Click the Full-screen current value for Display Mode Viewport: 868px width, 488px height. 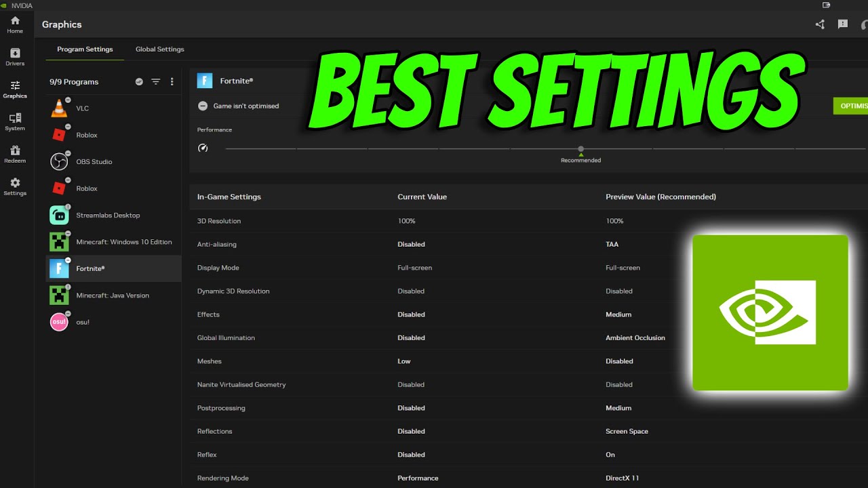pyautogui.click(x=414, y=268)
